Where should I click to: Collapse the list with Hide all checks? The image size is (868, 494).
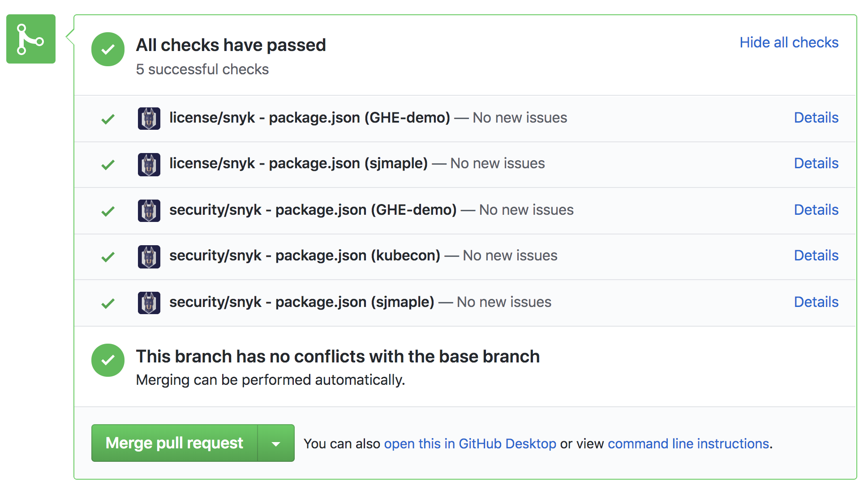click(789, 43)
